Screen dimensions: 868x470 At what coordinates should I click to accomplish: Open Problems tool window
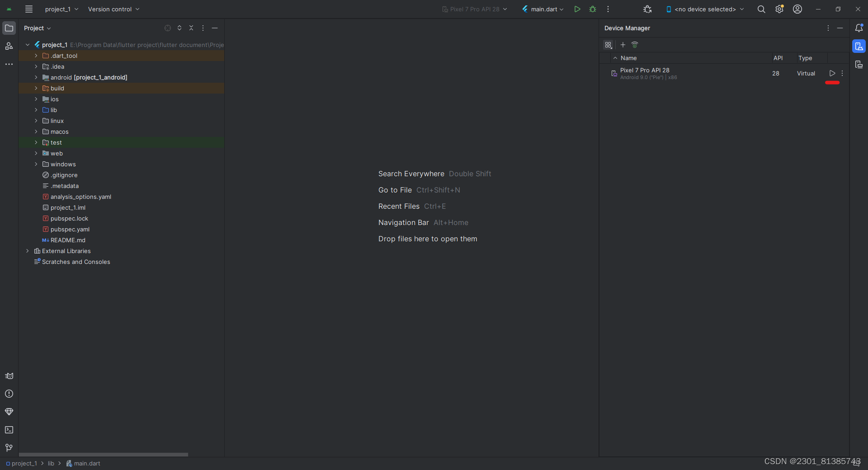coord(9,394)
